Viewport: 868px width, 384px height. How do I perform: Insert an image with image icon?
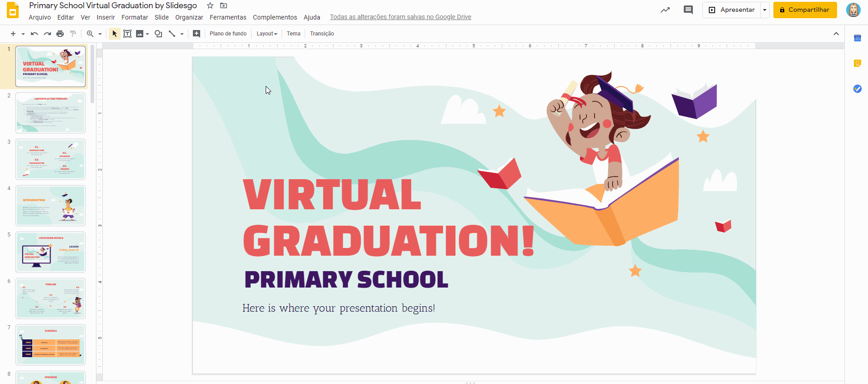click(140, 34)
